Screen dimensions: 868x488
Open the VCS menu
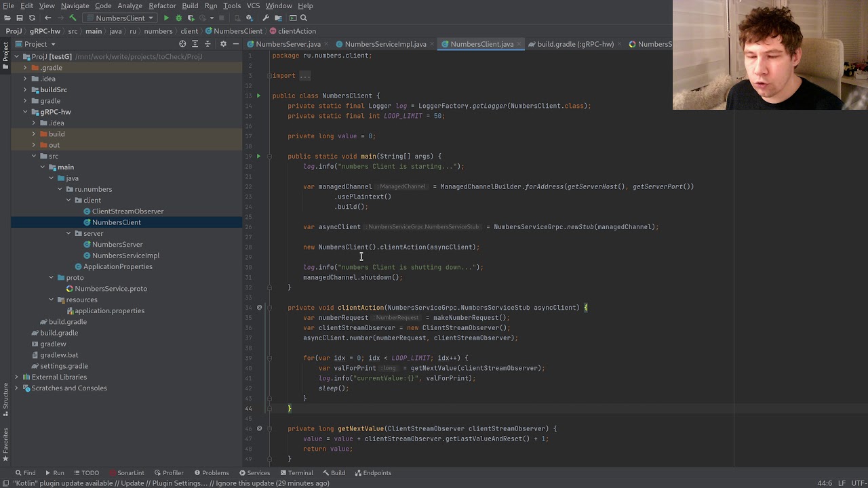253,5
